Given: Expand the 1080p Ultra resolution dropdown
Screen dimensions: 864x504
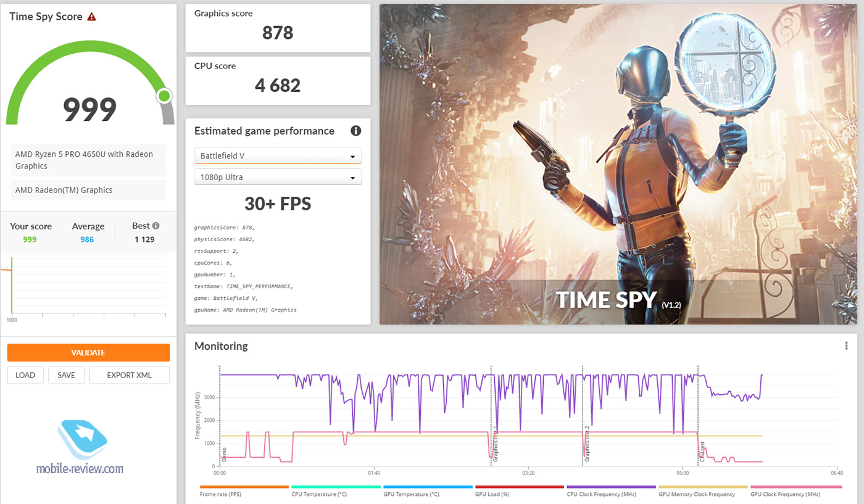Looking at the screenshot, I should click(x=278, y=177).
